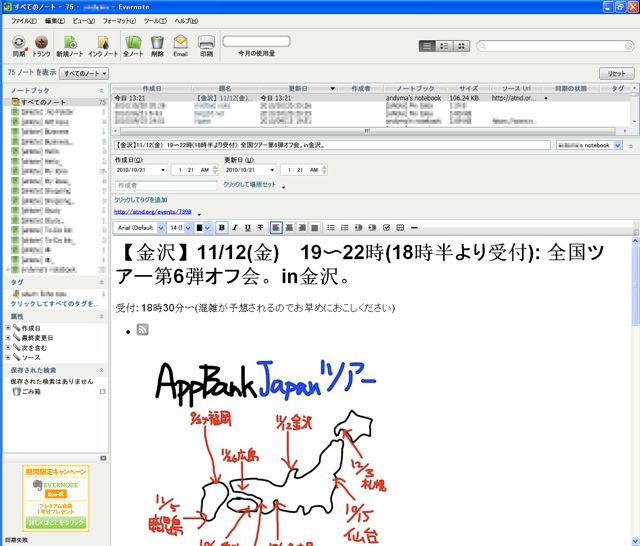Switch to list view mode

(x=427, y=46)
